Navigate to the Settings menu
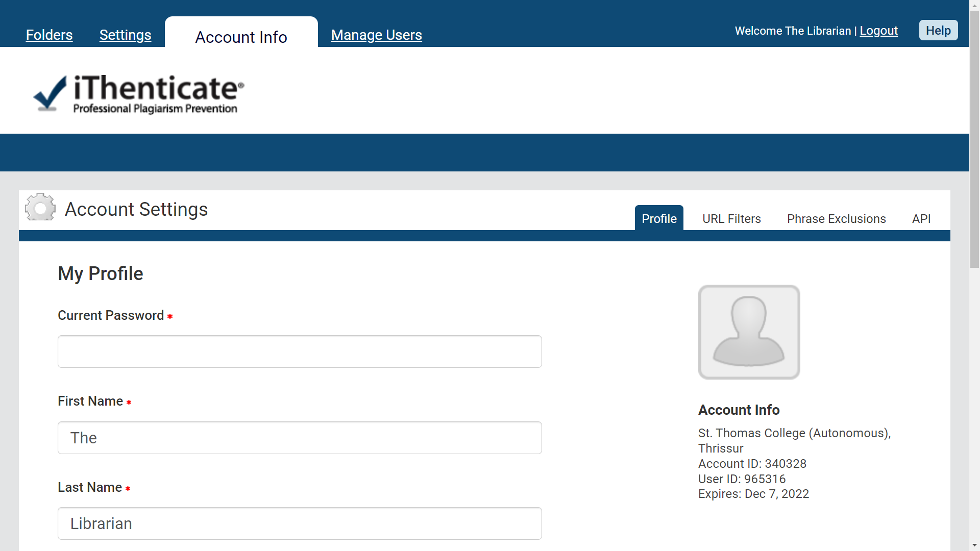Viewport: 980px width, 551px height. (125, 35)
